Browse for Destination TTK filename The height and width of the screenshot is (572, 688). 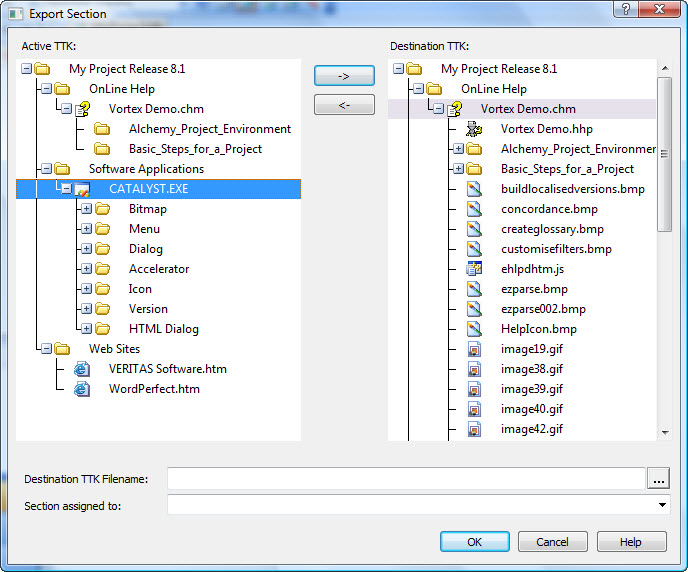[658, 478]
